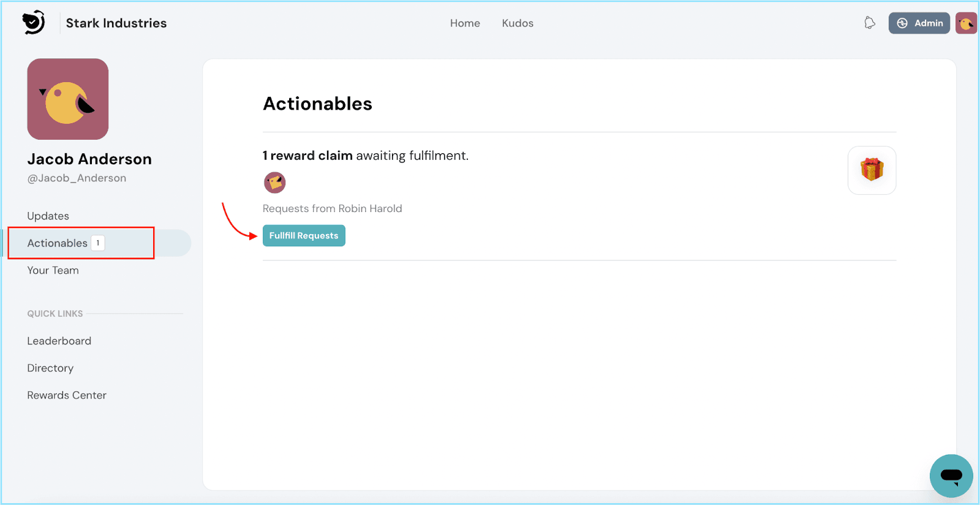Click Jacob Anderson's large profile picture

(68, 99)
